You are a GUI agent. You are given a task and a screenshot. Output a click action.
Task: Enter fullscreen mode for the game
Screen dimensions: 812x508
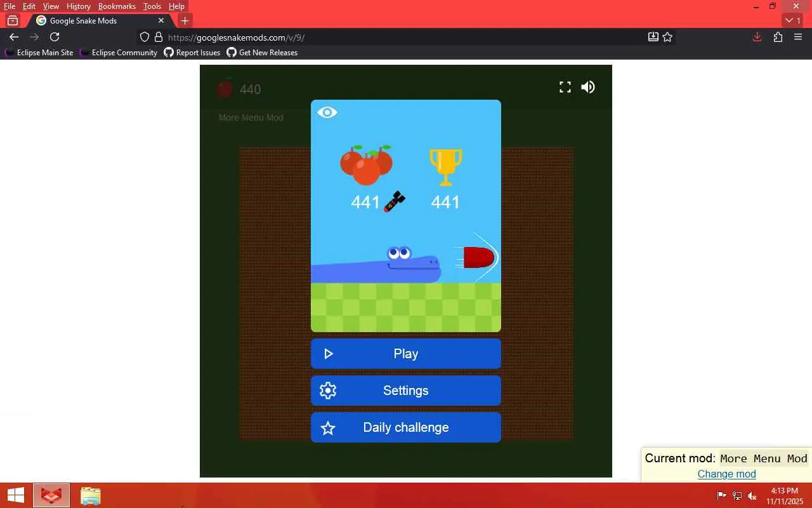click(565, 87)
